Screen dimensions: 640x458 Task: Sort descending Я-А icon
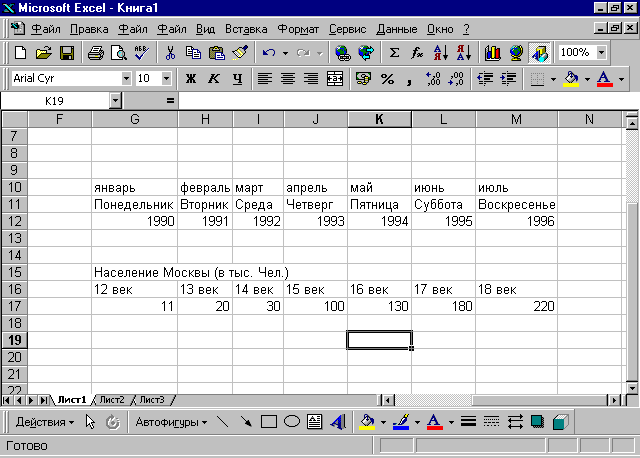tap(464, 53)
